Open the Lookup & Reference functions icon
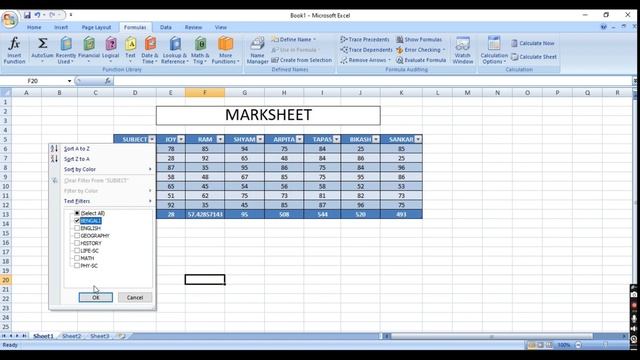 [175, 43]
